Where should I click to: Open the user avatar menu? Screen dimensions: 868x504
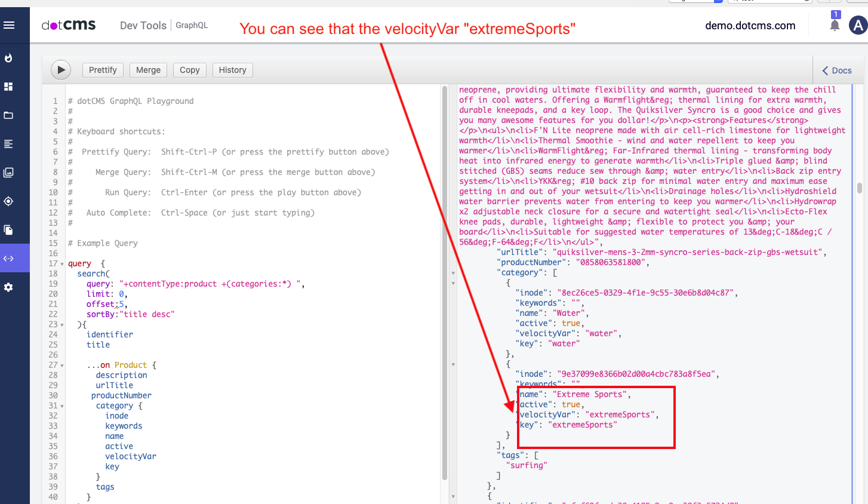858,25
